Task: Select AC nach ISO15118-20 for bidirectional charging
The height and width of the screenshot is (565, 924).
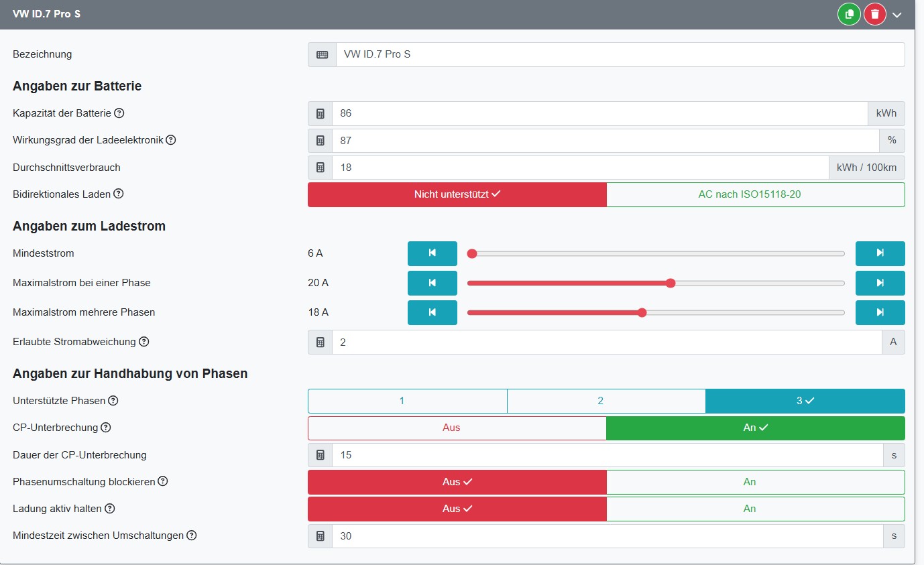Action: pos(755,194)
